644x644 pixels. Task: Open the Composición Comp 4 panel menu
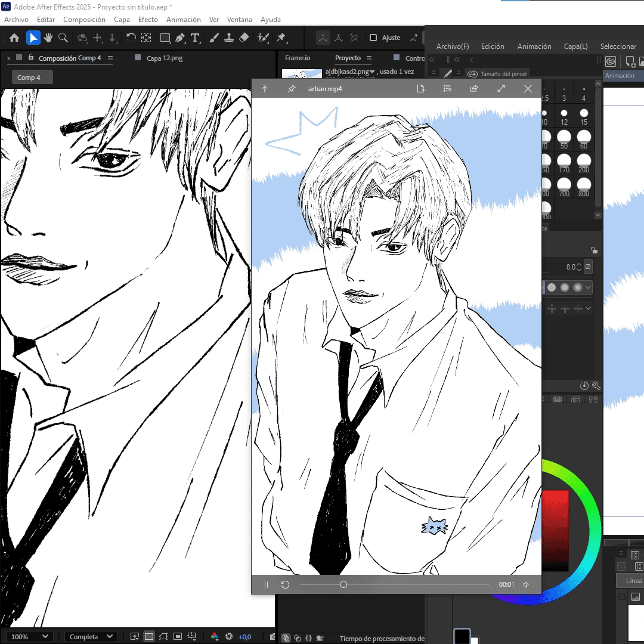(110, 58)
